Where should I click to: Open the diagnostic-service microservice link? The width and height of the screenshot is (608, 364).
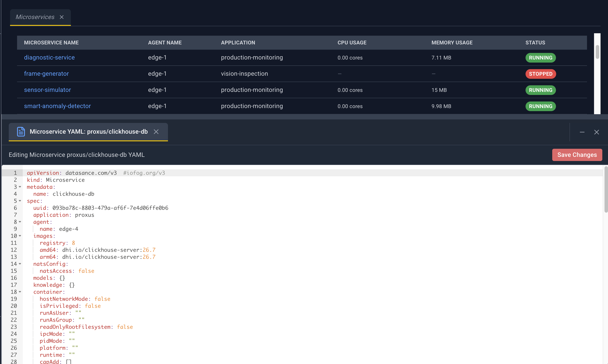coord(49,57)
